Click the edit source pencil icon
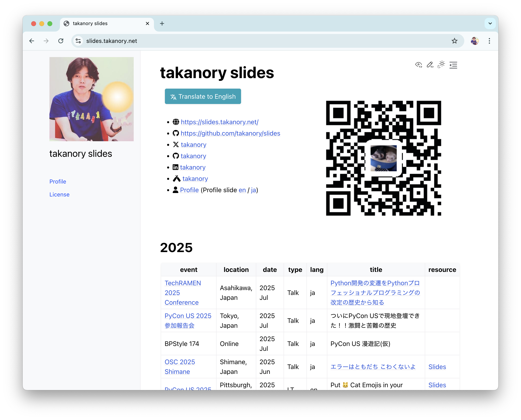Screen dimensions: 521x420 [430, 65]
